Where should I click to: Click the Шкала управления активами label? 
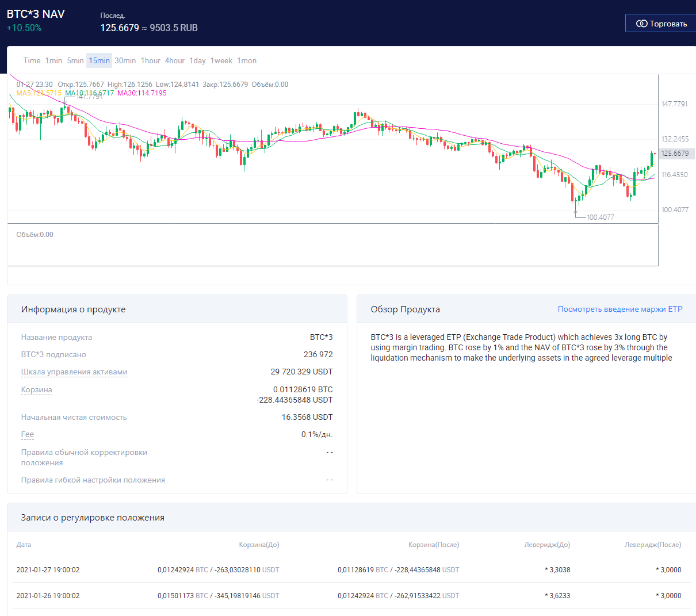pos(74,372)
